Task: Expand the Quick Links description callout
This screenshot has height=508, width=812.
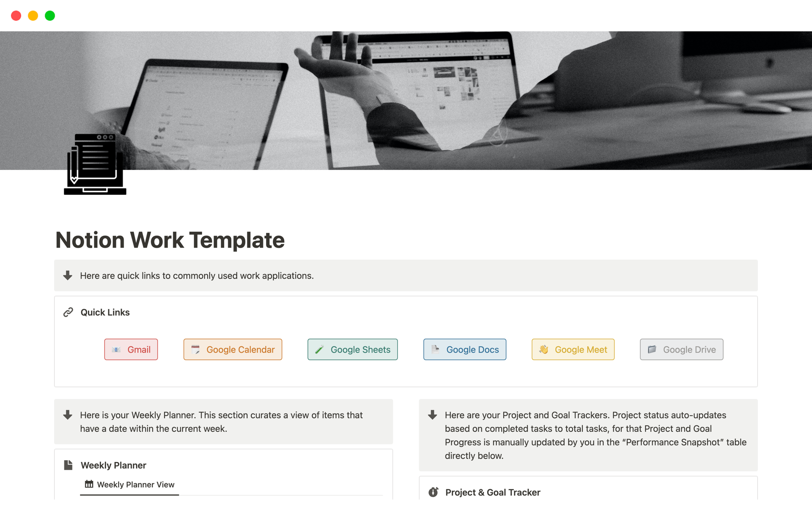Action: pos(67,276)
